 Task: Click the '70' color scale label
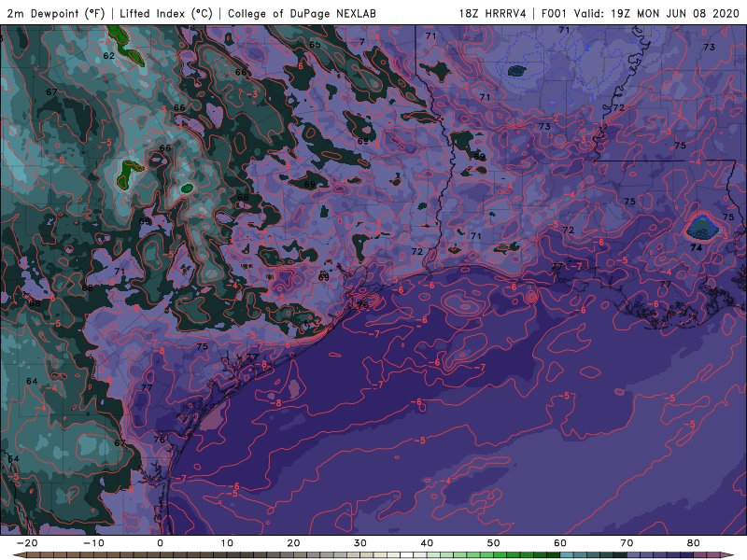(x=627, y=543)
